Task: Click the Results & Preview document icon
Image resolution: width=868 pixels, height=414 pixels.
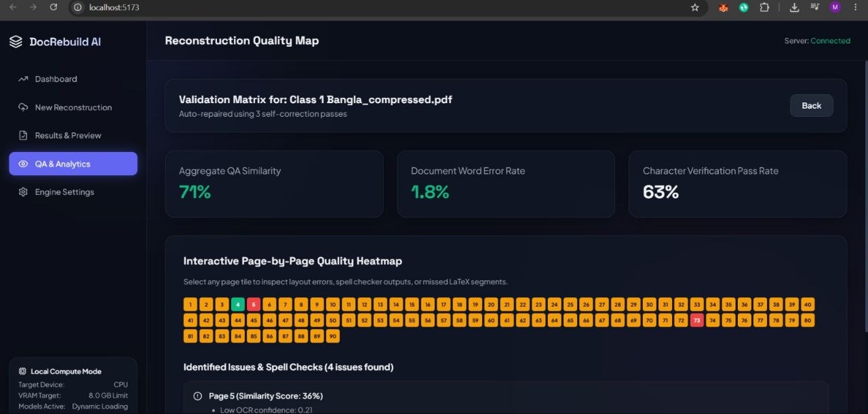Action: coord(23,135)
